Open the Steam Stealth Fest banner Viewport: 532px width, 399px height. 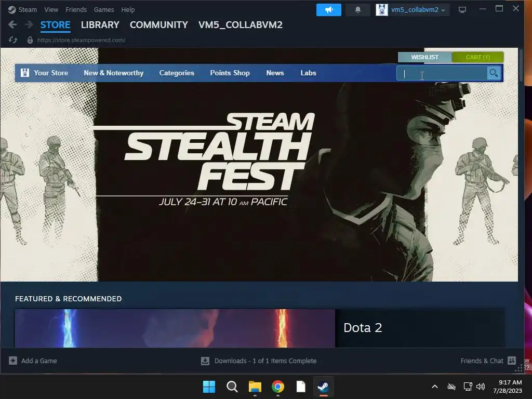[x=259, y=165]
